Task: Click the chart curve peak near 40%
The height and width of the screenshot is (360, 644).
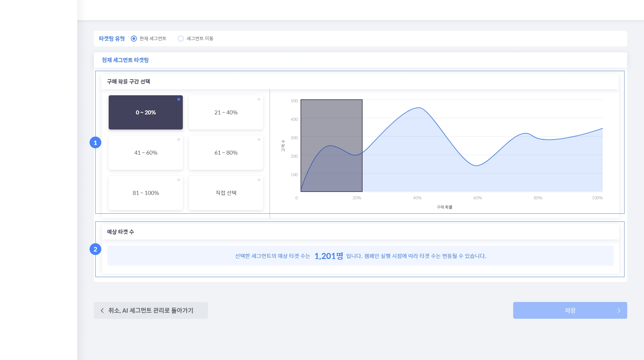Action: [x=419, y=108]
